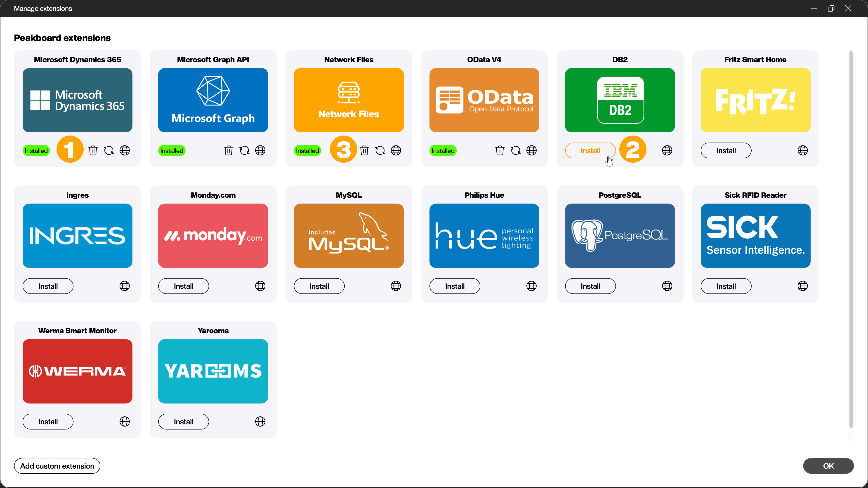The height and width of the screenshot is (488, 868).
Task: Install the DB2 extension
Action: [x=590, y=150]
